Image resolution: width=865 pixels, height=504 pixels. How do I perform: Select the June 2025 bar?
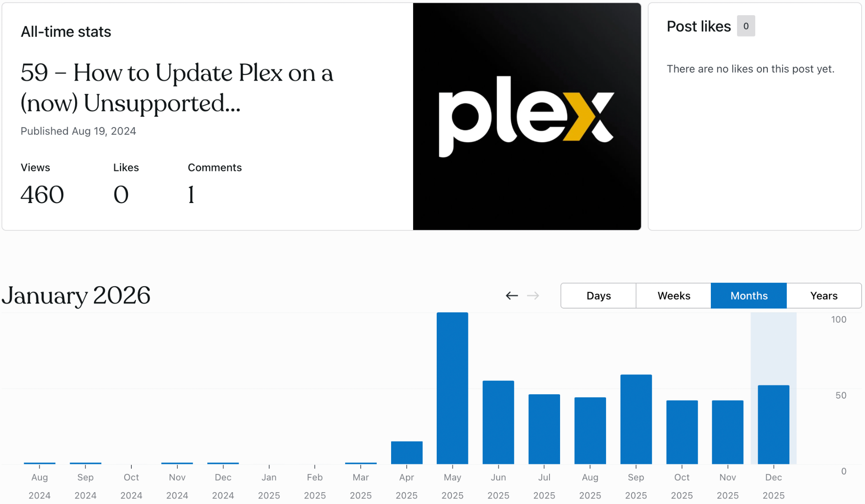coord(498,422)
